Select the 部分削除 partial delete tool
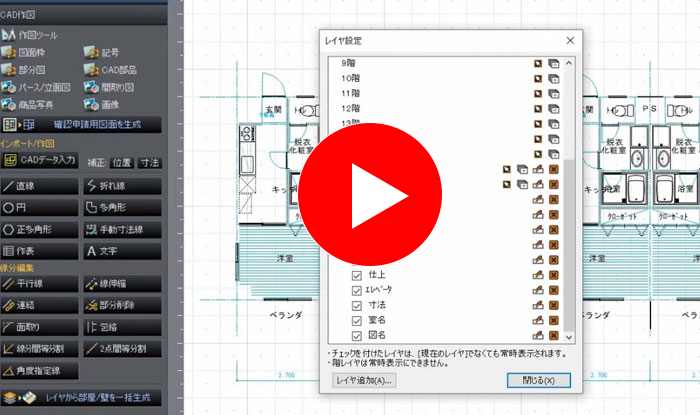Screen dimensions: 700x415 pyautogui.click(x=122, y=306)
